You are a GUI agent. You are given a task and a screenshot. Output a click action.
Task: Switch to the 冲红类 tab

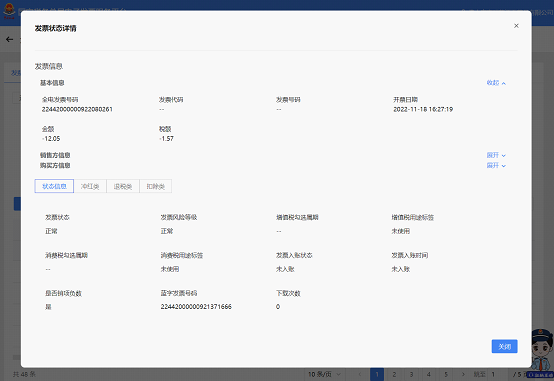coord(90,186)
